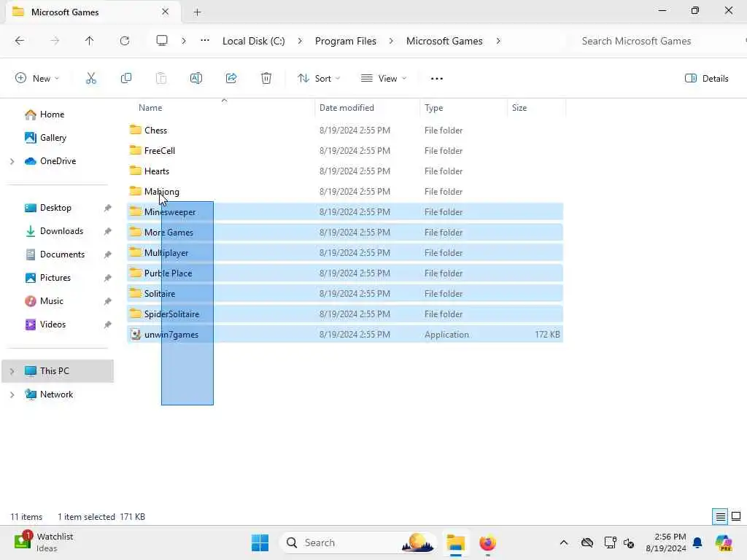
Task: Click the Delete trash can icon
Action: coord(266,78)
